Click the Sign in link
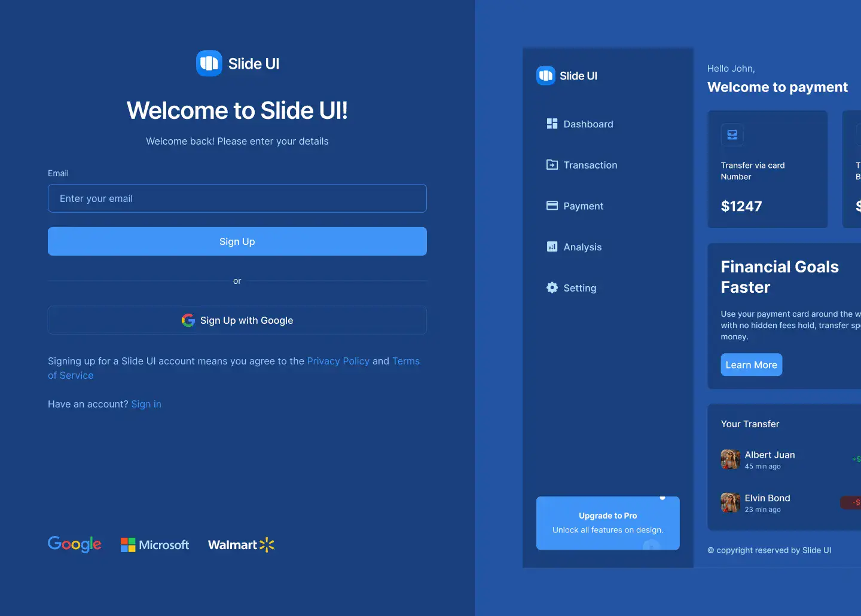 click(x=146, y=404)
